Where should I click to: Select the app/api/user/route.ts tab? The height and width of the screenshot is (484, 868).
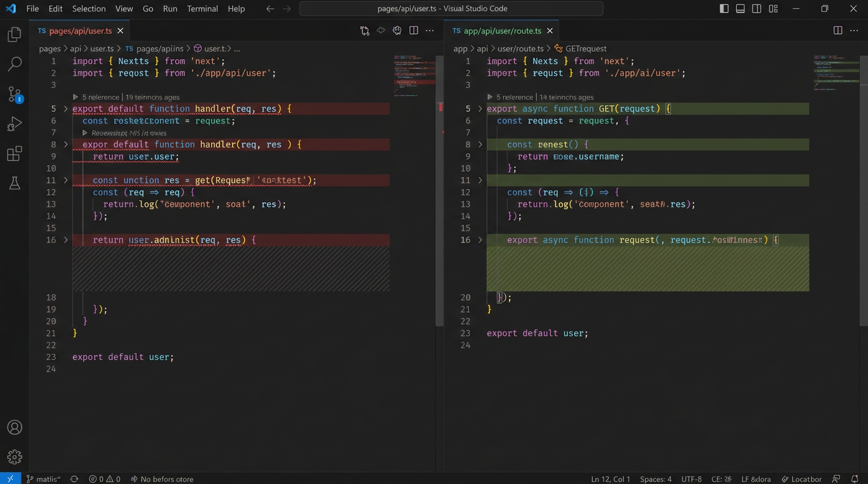[502, 31]
